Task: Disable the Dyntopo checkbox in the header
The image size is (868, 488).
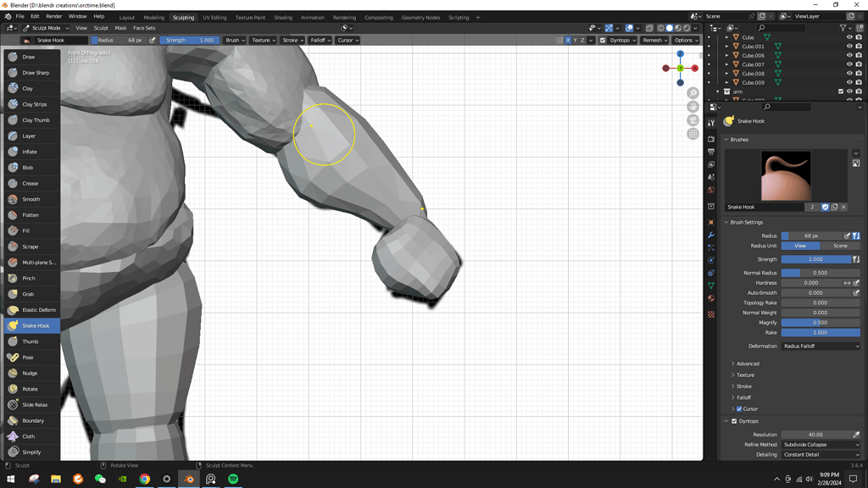Action: (x=602, y=40)
